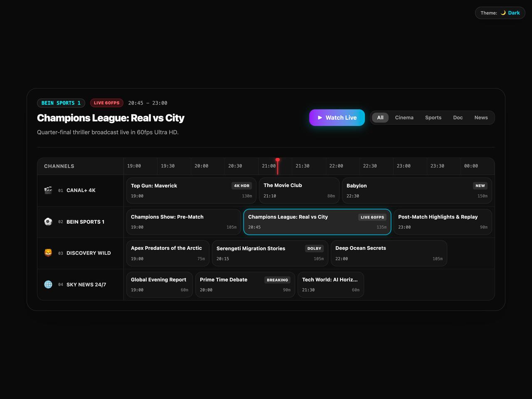Click the 4K HDR badge on Top Gun
Viewport: 532px width, 399px height.
click(x=241, y=186)
